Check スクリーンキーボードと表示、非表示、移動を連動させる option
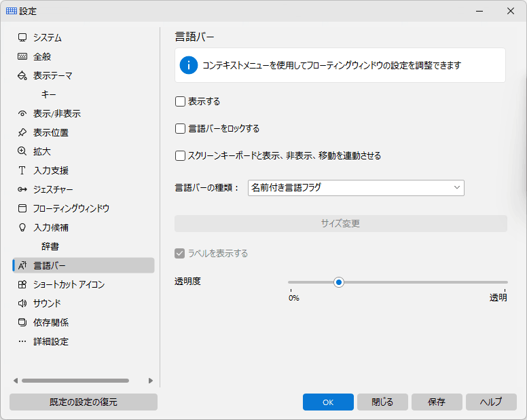This screenshot has width=527, height=420. (180, 156)
